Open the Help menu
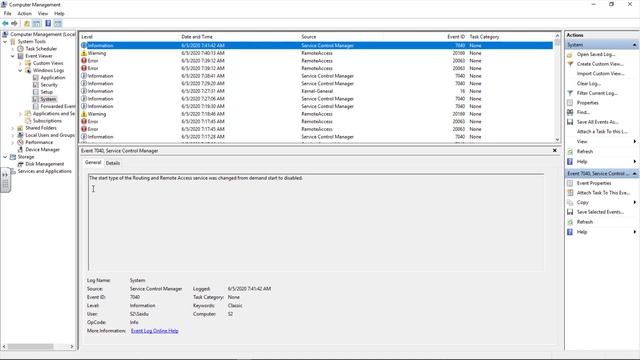Screen dimensions: 640x360 pyautogui.click(x=59, y=13)
